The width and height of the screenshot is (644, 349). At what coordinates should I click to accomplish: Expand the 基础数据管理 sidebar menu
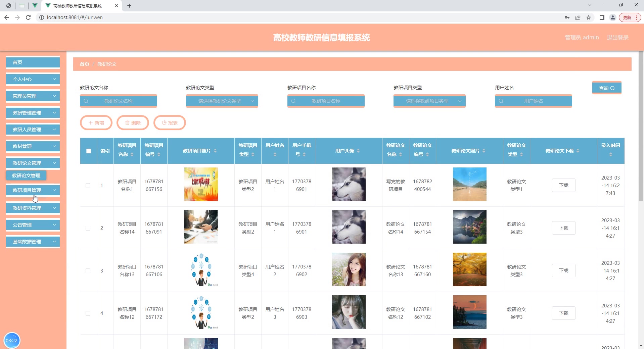click(33, 242)
